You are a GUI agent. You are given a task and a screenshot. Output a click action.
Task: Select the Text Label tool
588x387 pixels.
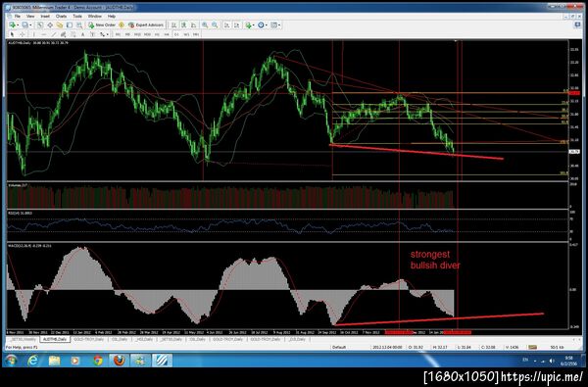pyautogui.click(x=92, y=34)
